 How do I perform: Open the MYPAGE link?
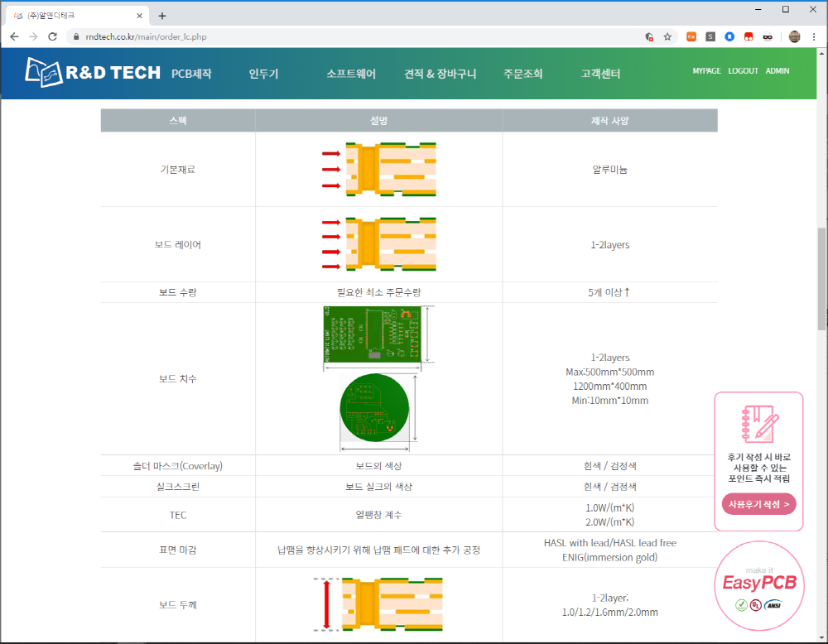click(x=706, y=70)
